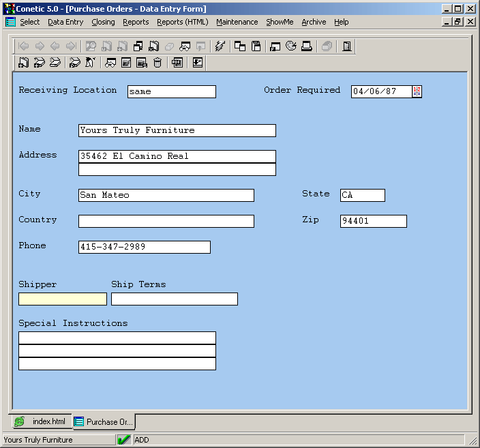The width and height of the screenshot is (480, 448).
Task: Click the lightning bolt toolbar icon
Action: tap(220, 46)
